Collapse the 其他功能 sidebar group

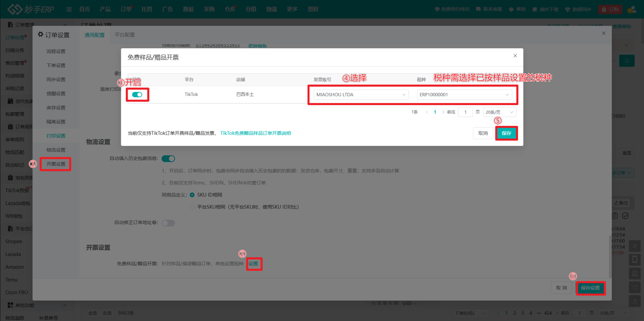tap(65, 305)
